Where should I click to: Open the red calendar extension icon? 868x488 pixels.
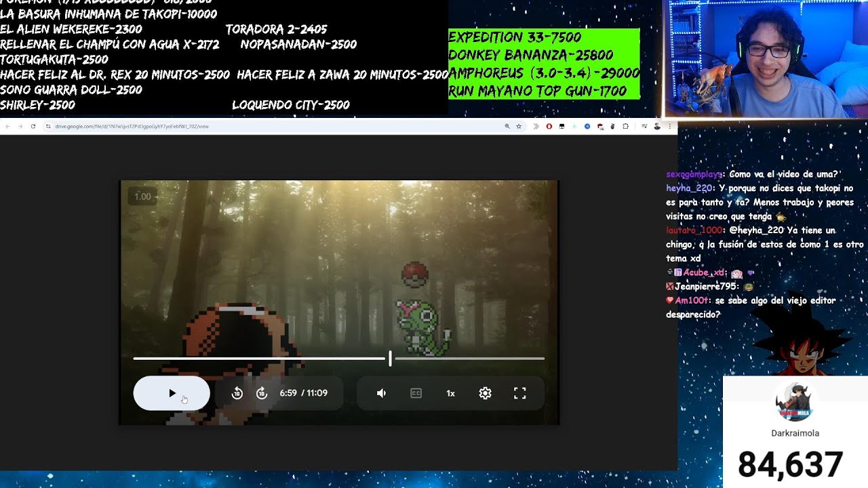pos(600,126)
